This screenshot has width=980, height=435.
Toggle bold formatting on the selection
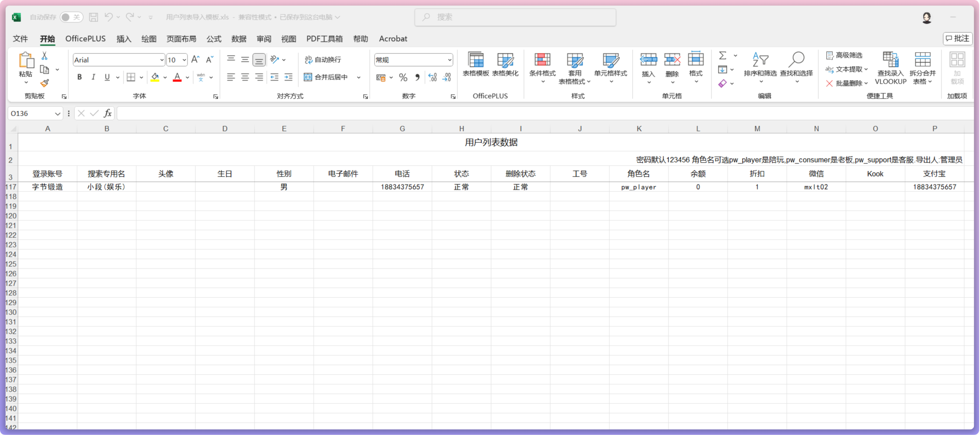[x=79, y=77]
